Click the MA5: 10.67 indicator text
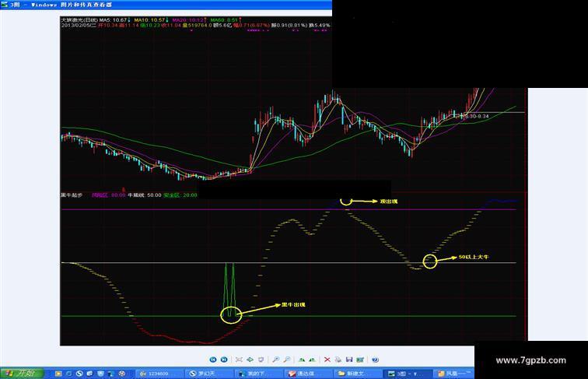The height and width of the screenshot is (379, 588). tap(114, 20)
